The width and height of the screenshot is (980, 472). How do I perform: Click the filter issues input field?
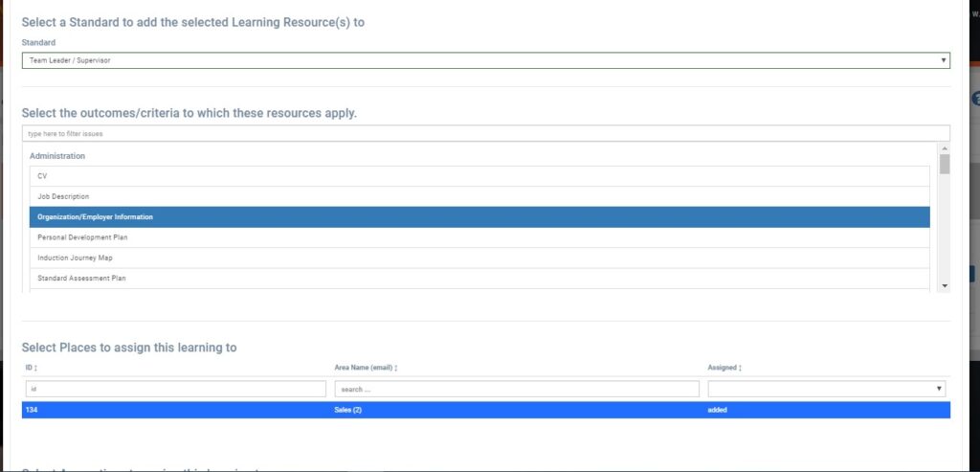click(x=485, y=134)
